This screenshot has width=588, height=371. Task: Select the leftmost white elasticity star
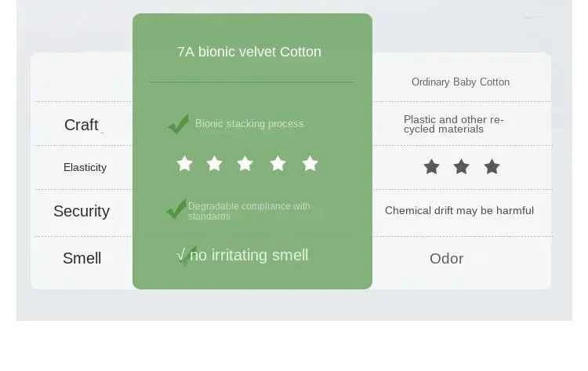(x=184, y=164)
